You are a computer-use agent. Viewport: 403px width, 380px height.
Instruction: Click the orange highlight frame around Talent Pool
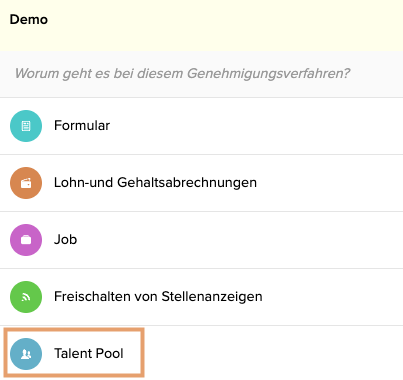[74, 329]
